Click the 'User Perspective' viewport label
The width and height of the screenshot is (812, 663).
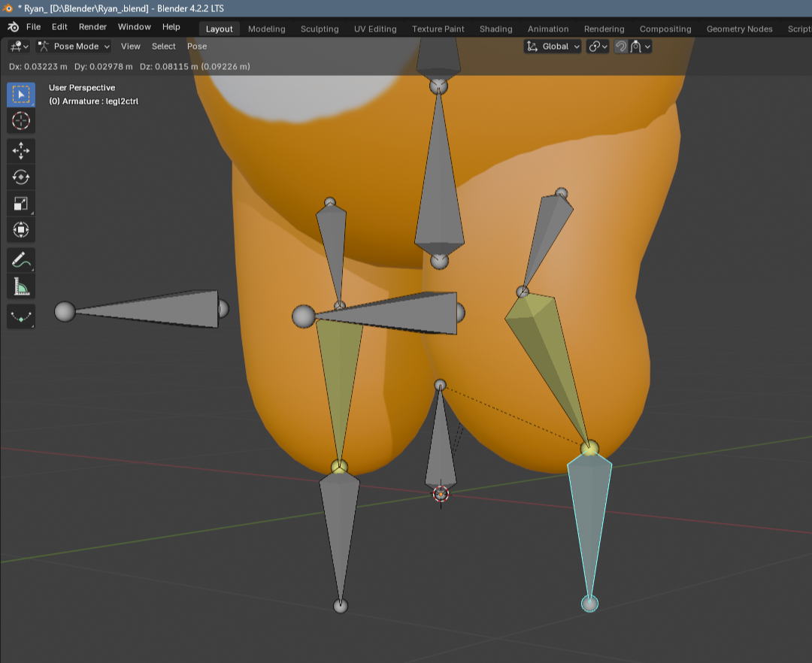click(82, 87)
